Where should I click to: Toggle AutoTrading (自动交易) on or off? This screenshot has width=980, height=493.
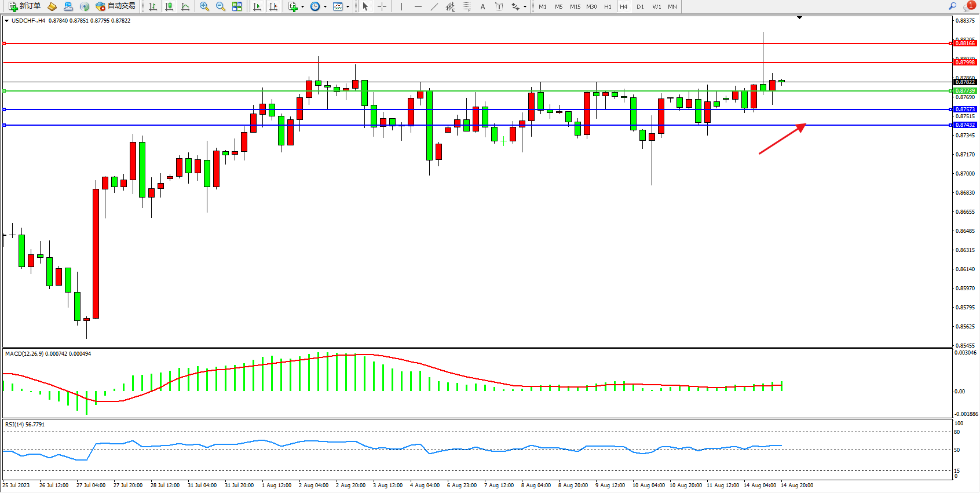116,6
